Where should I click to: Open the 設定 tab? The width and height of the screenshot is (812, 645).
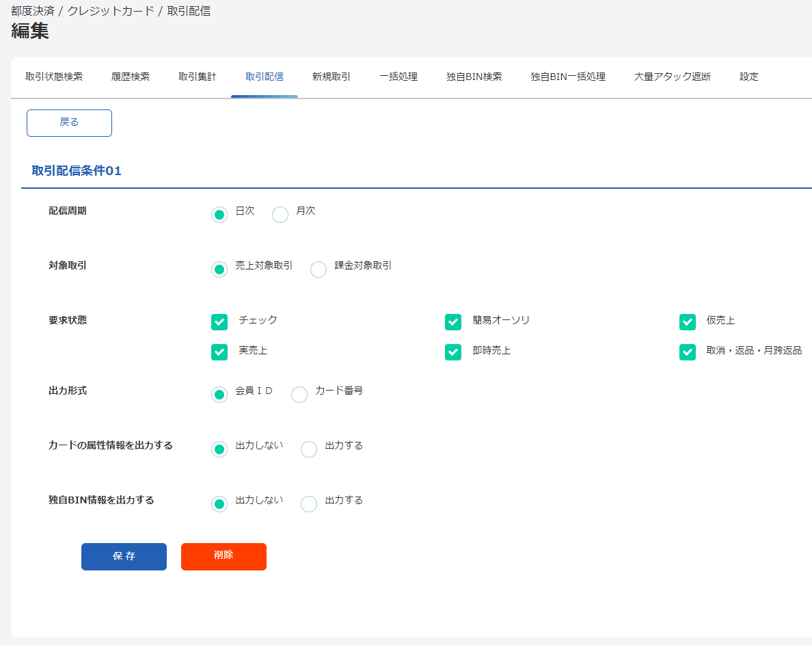(x=748, y=77)
